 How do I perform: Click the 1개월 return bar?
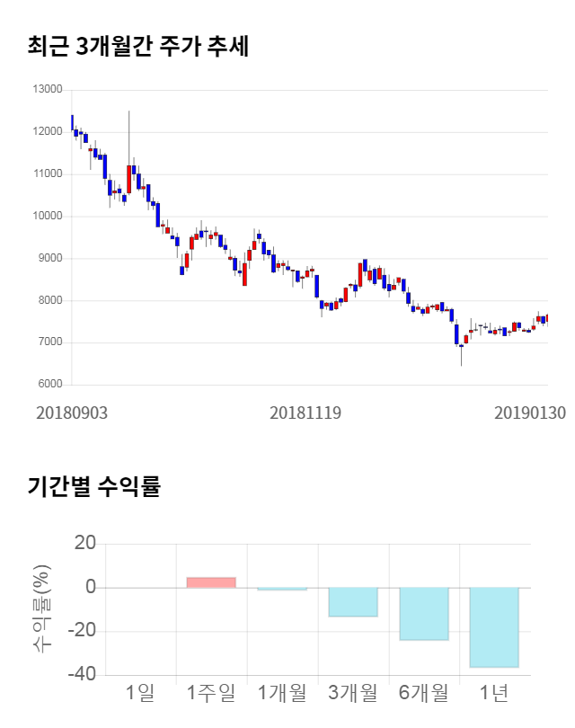281,590
